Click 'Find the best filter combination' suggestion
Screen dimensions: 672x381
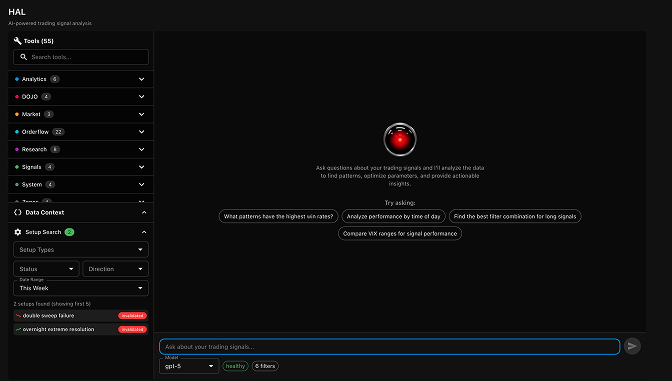[x=515, y=216]
